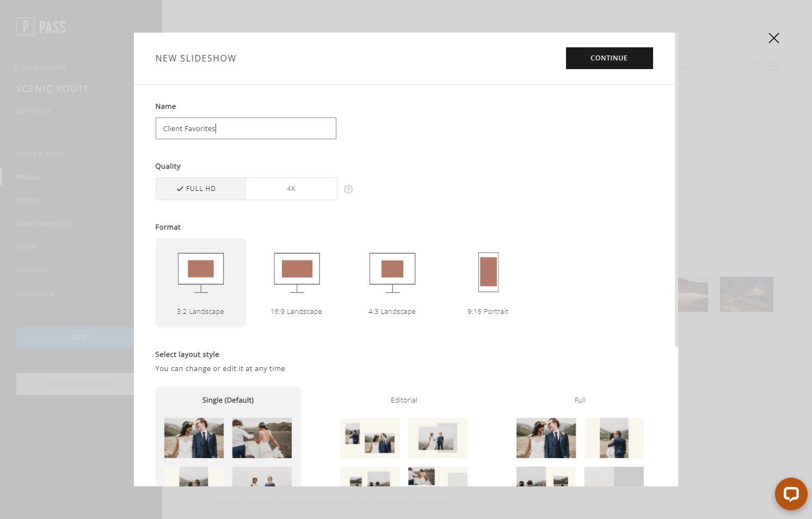The image size is (812, 519).
Task: Open the live chat support bubble
Action: (791, 494)
